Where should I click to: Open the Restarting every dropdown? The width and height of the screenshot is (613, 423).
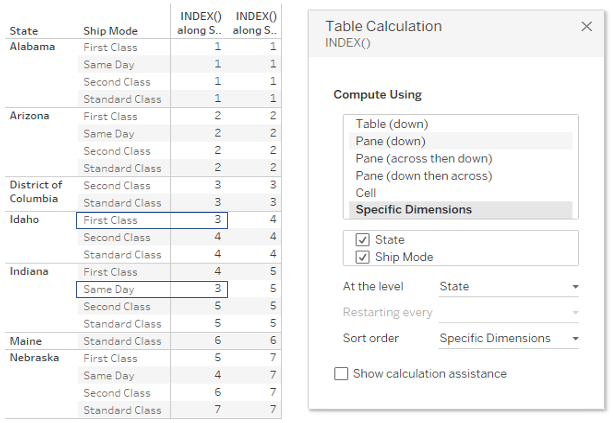pos(509,312)
